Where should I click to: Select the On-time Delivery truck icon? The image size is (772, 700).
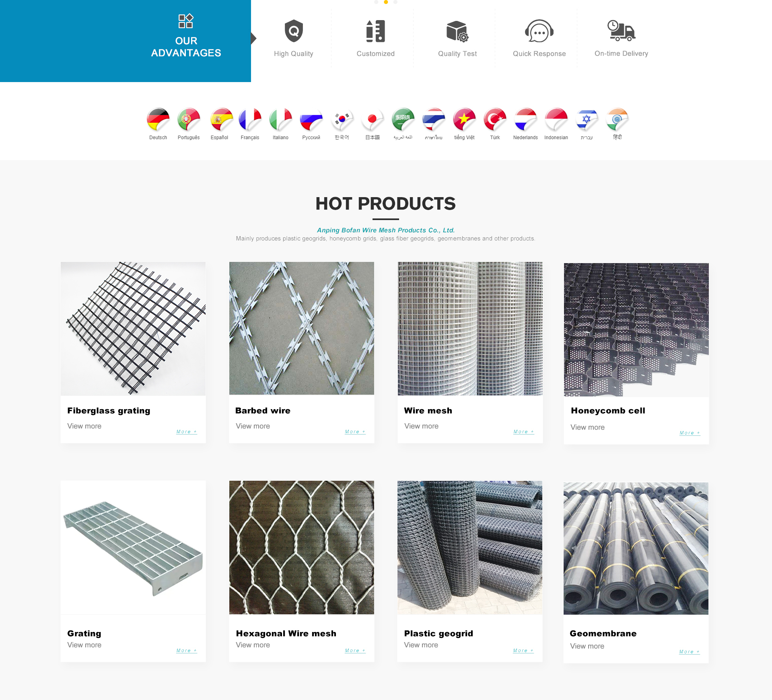pyautogui.click(x=621, y=31)
